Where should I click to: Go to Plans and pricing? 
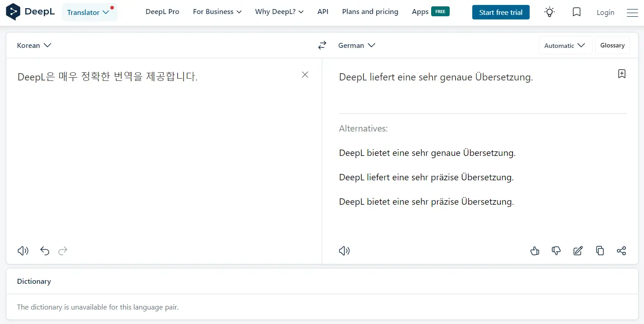[370, 12]
